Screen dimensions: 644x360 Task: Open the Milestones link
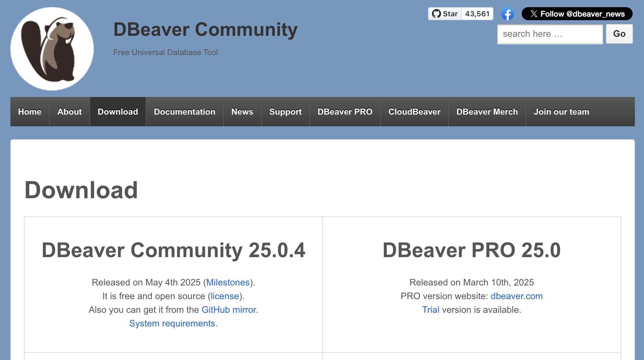228,282
